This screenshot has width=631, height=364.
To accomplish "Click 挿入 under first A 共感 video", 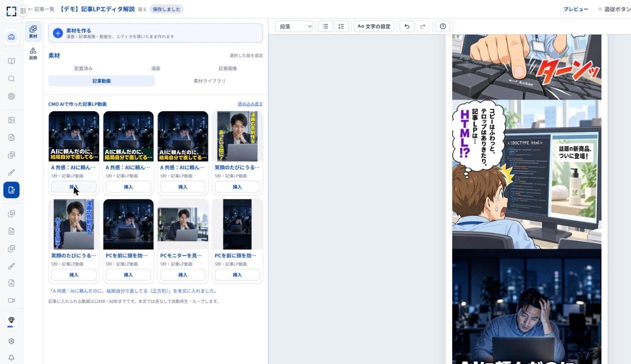I will tap(74, 187).
